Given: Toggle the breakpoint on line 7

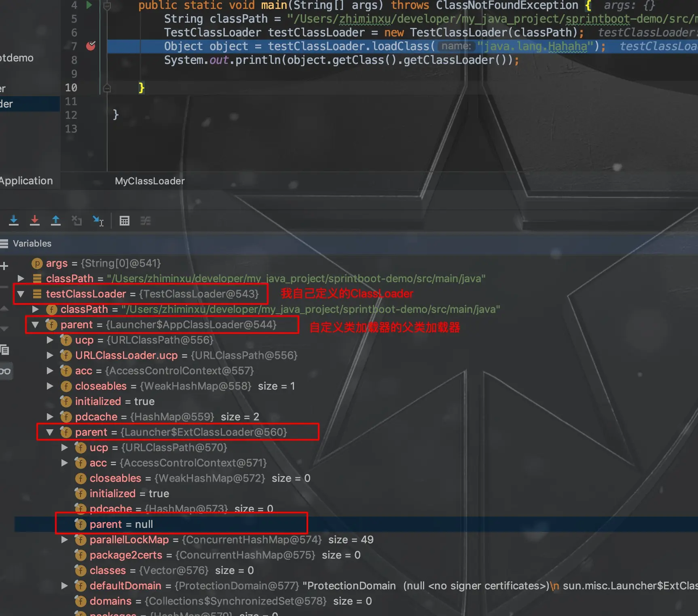Looking at the screenshot, I should point(91,46).
